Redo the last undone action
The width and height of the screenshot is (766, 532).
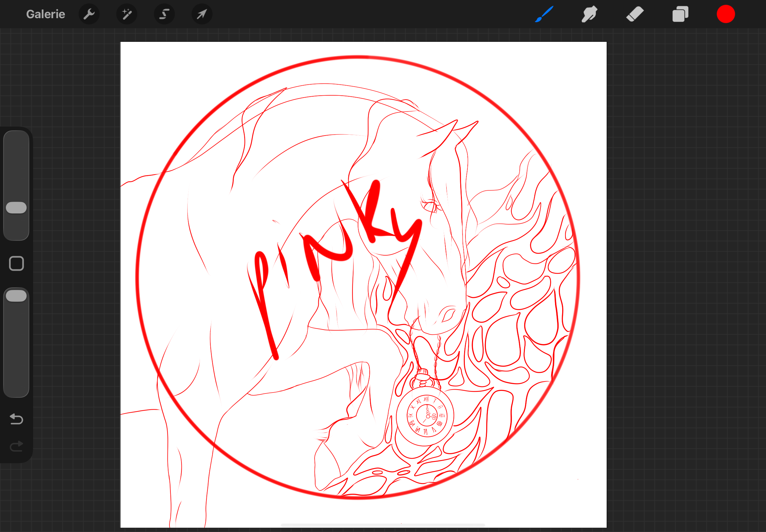pos(16,446)
